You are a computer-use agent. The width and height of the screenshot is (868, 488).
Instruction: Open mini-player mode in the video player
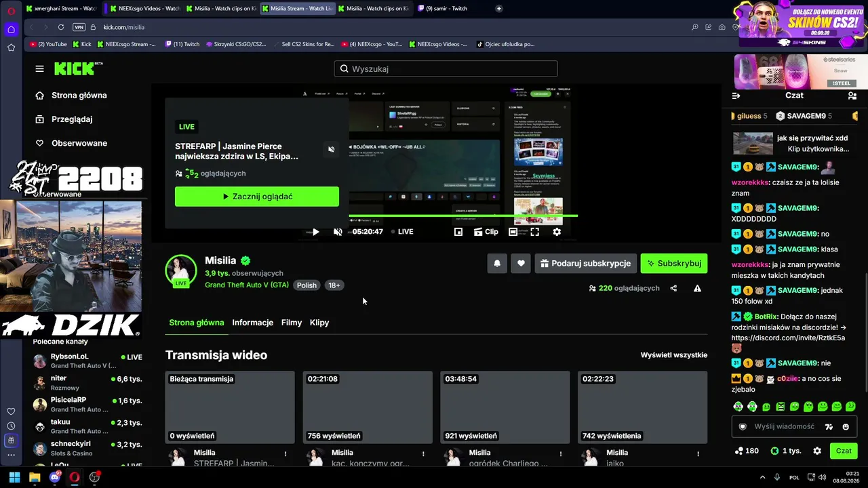click(x=458, y=232)
